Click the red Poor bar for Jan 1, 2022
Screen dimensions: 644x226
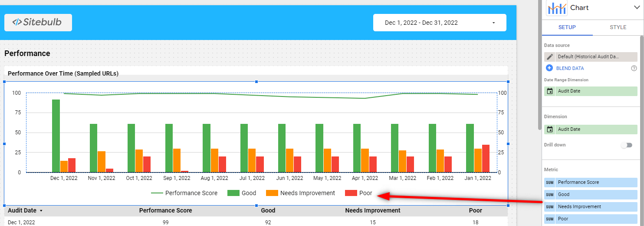pyautogui.click(x=486, y=159)
